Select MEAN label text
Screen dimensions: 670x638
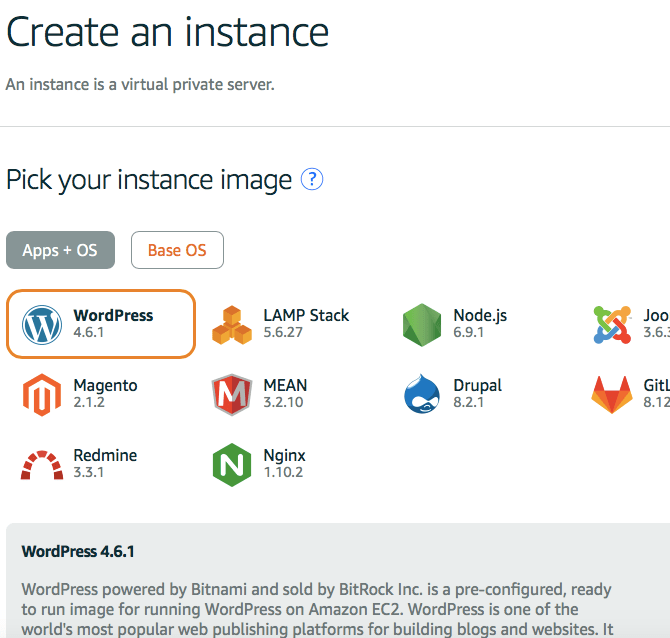[x=285, y=385]
